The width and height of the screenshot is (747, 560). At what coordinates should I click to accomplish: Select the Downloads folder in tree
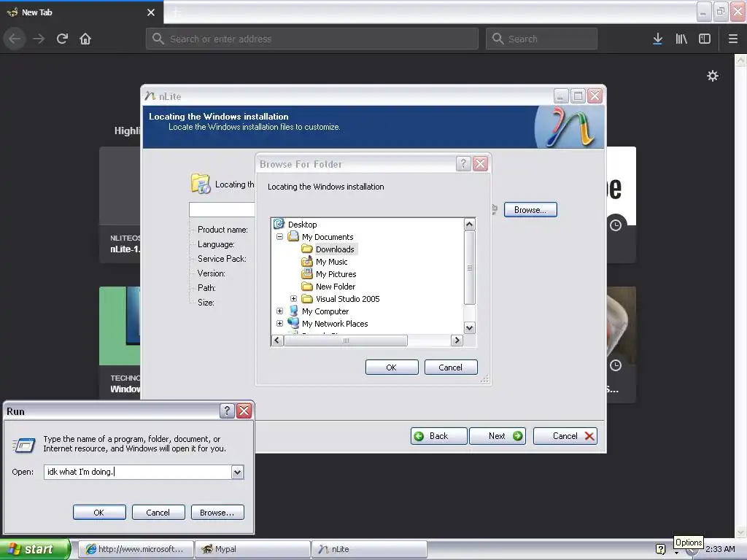click(335, 249)
